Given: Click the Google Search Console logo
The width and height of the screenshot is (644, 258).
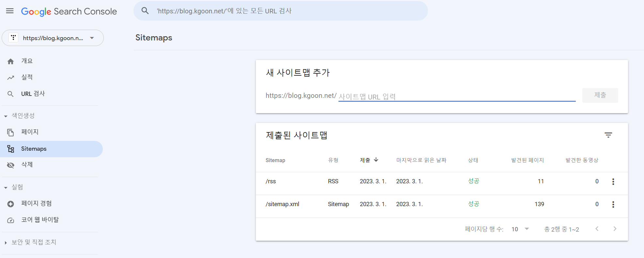Looking at the screenshot, I should (69, 11).
